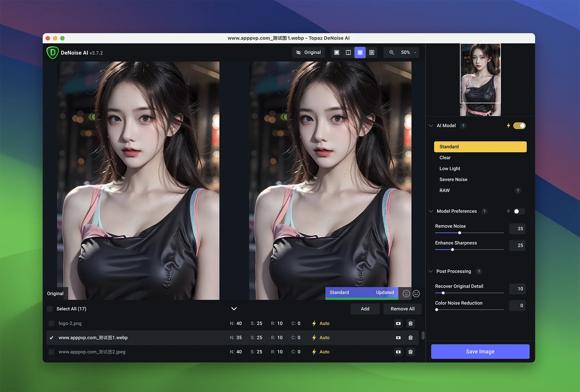
Task: Check the logo-2.png checkbox
Action: pos(52,323)
